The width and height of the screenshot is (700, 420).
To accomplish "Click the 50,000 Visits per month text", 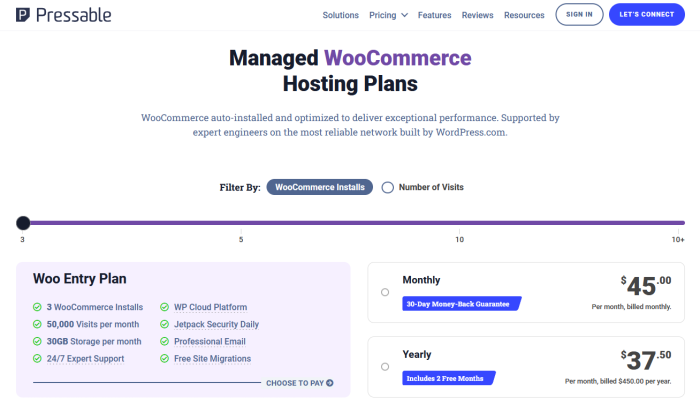I will 93,324.
